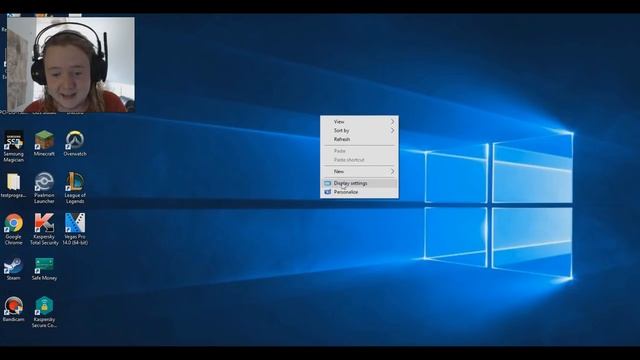Click the Sort by submenu arrow
This screenshot has height=360, width=640.
pyautogui.click(x=392, y=131)
